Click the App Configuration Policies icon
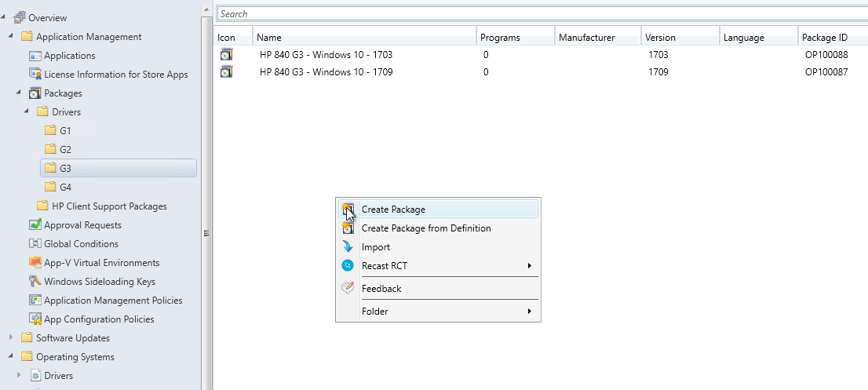This screenshot has height=390, width=868. 35,319
